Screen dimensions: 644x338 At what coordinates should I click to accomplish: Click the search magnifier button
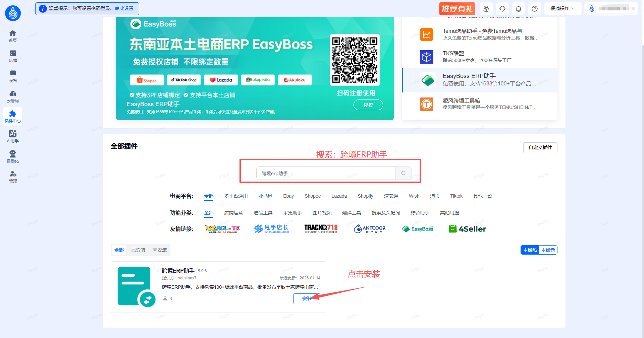[404, 173]
